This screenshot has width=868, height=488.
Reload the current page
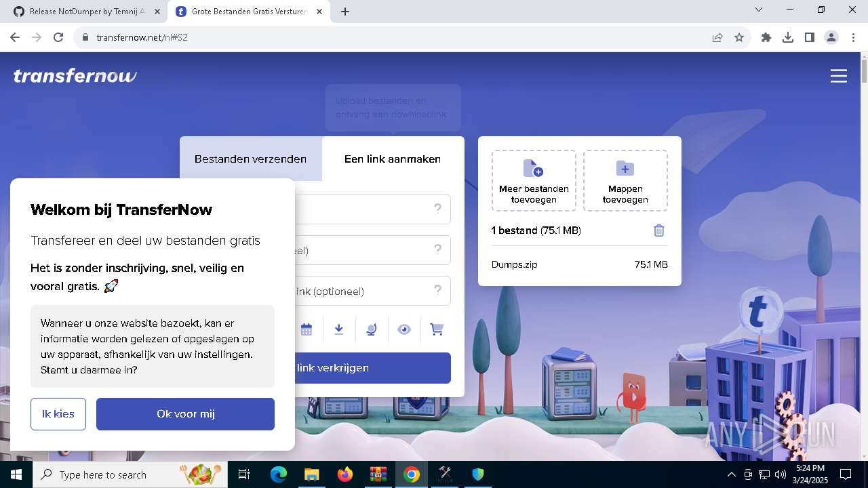[58, 37]
